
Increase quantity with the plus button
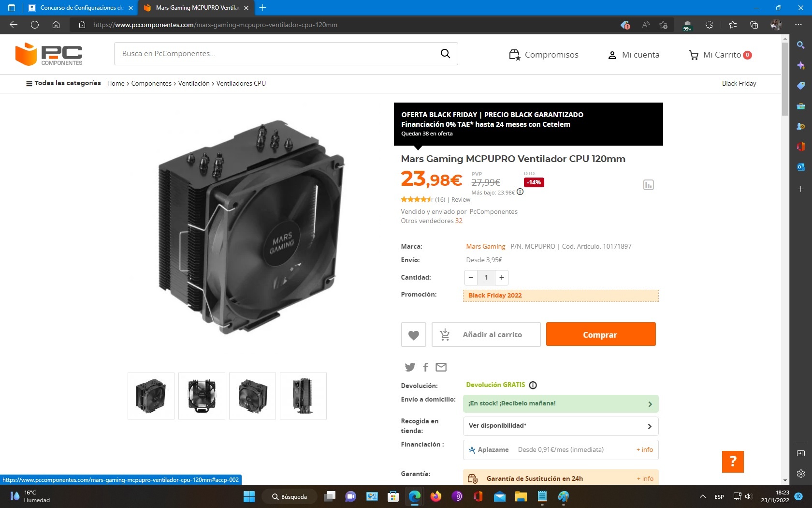pyautogui.click(x=502, y=278)
